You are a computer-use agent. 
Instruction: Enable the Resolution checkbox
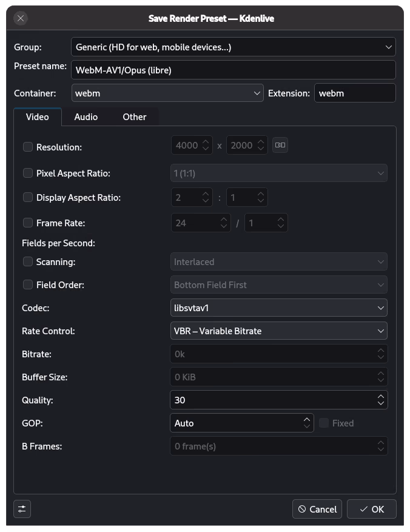(x=28, y=147)
